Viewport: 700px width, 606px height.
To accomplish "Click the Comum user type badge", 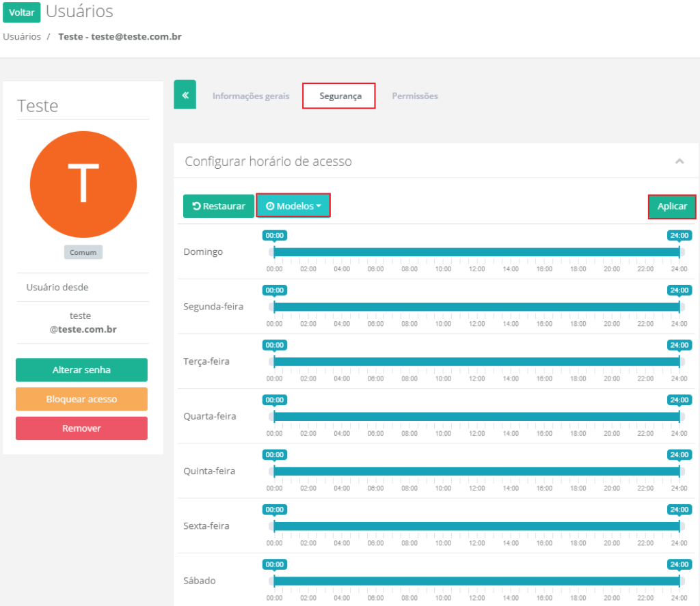I will coord(83,252).
